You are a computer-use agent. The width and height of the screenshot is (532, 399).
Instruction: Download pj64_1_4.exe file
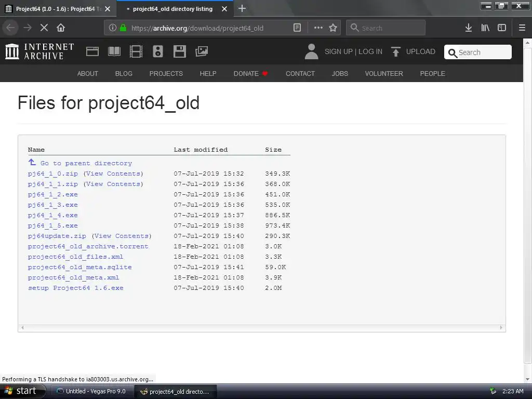click(53, 215)
